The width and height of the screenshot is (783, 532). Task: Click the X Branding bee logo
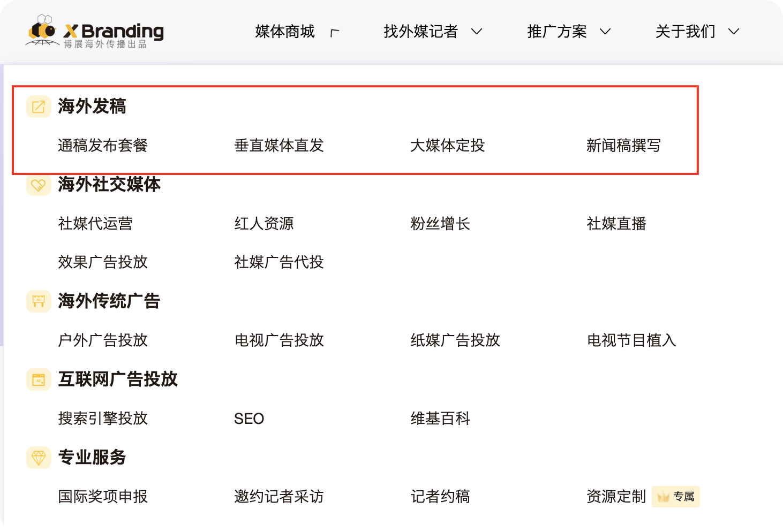tap(43, 31)
